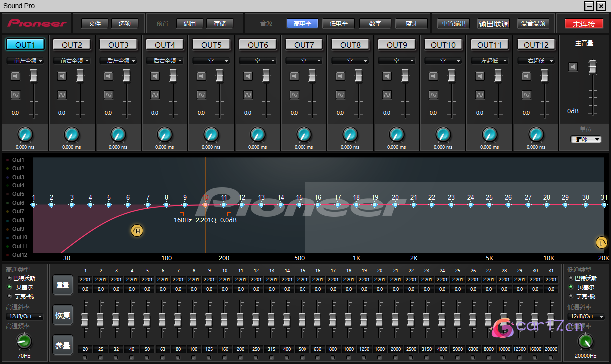Tick the checkbox under 20000 Hz band
611x364 pixels.
[x=551, y=357]
